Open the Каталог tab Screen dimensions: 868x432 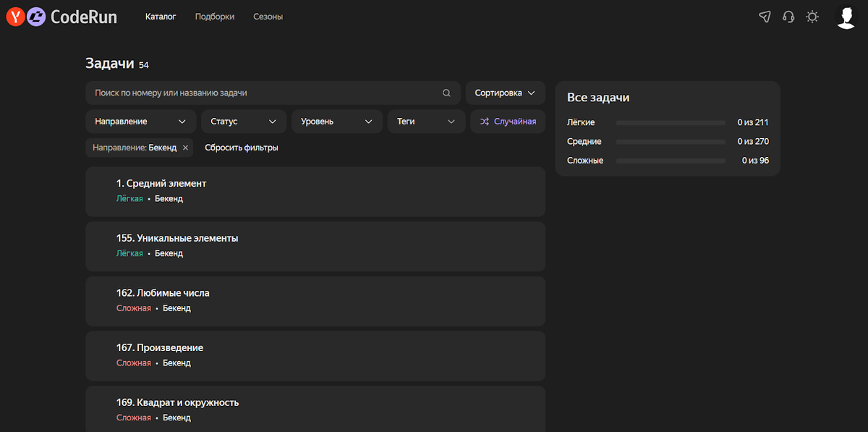161,17
